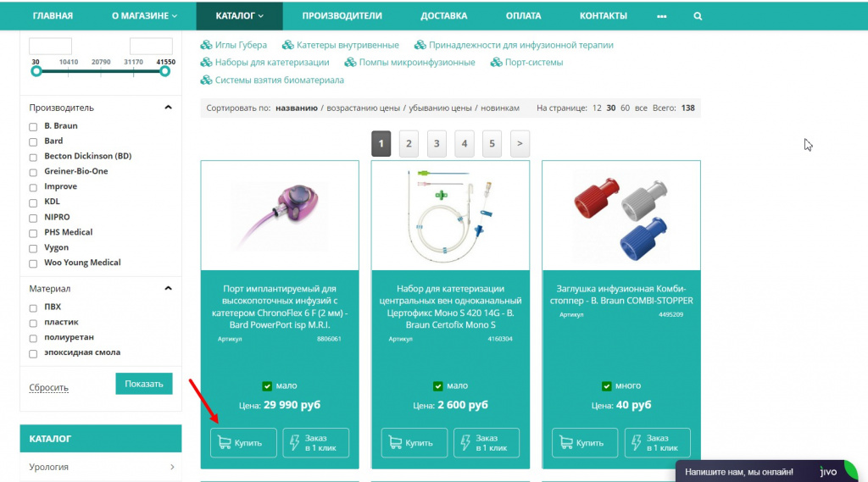Collapse the Производитель filter section
The width and height of the screenshot is (868, 482).
point(169,108)
